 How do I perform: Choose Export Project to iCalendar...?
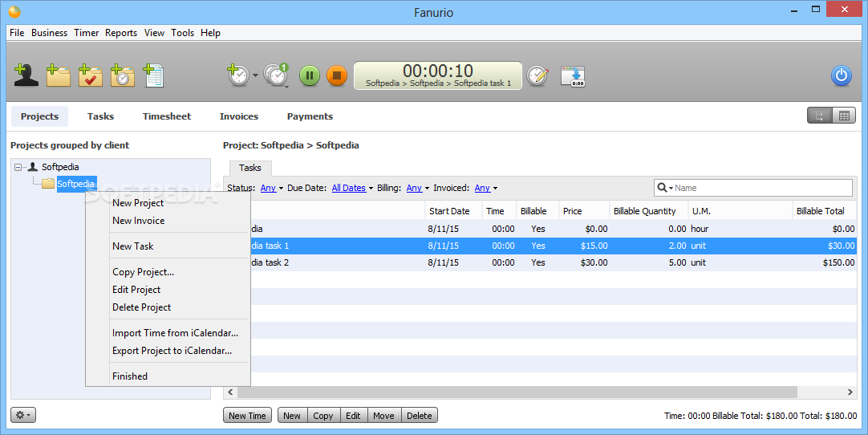point(168,351)
